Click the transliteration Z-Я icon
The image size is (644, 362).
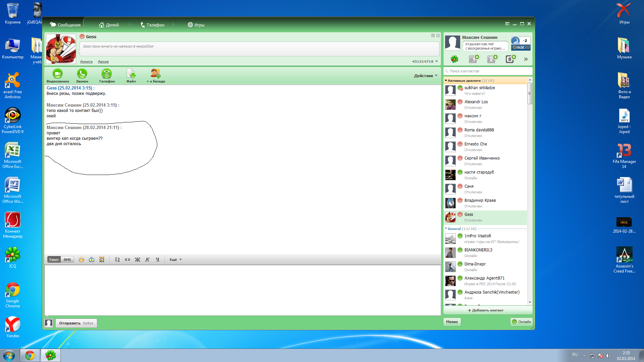point(117,259)
